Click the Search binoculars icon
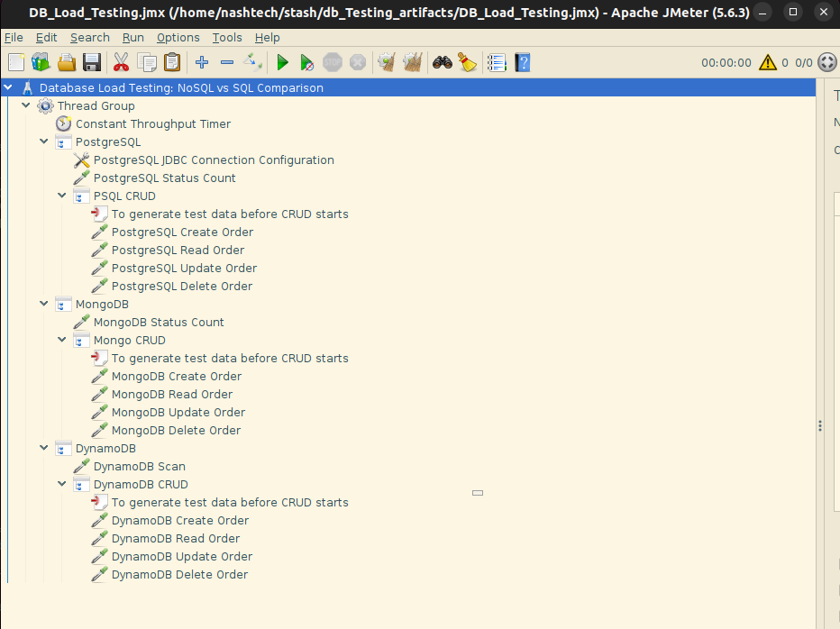Viewport: 840px width, 629px height. tap(442, 62)
